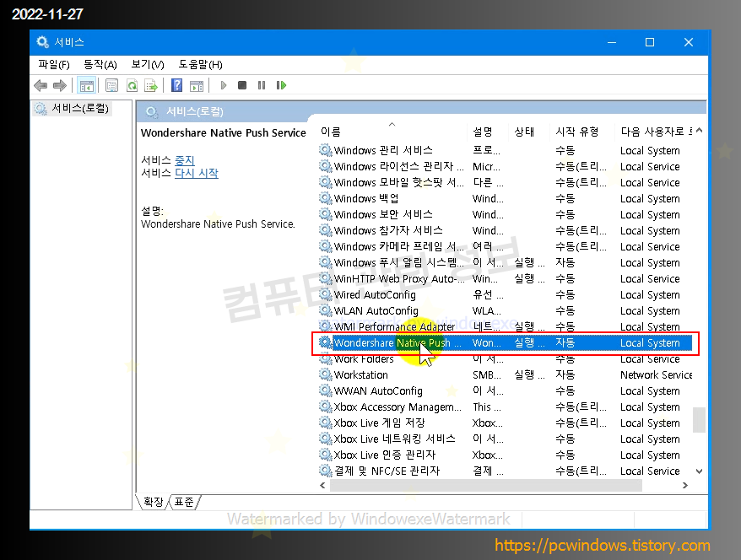Select the Work Folders service
The width and height of the screenshot is (741, 560).
[506, 359]
